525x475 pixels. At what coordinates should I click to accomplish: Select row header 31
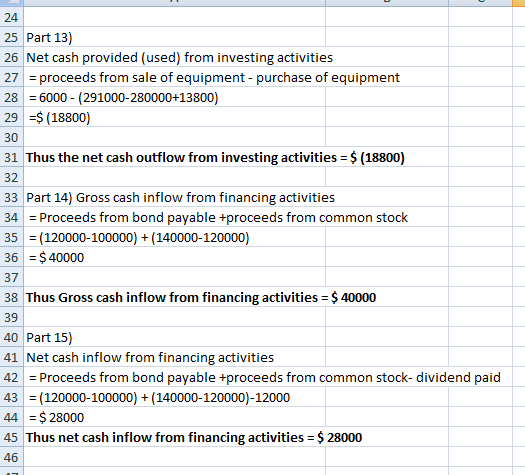11,157
